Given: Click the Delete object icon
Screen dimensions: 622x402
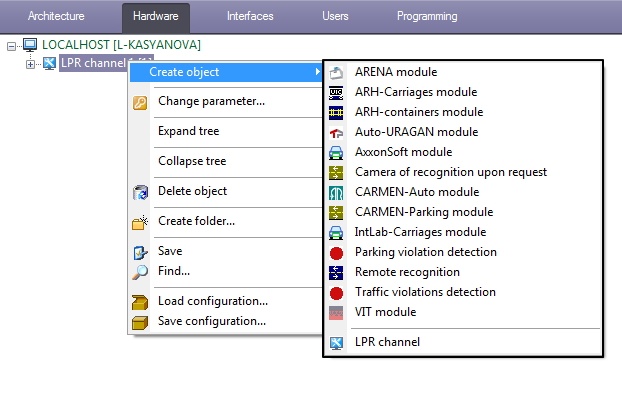Looking at the screenshot, I should (x=140, y=191).
